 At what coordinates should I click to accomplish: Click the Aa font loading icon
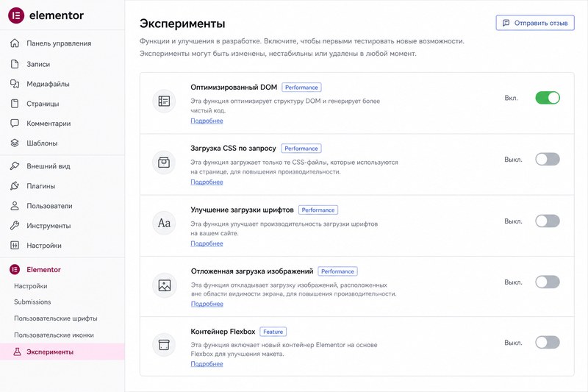pos(164,223)
